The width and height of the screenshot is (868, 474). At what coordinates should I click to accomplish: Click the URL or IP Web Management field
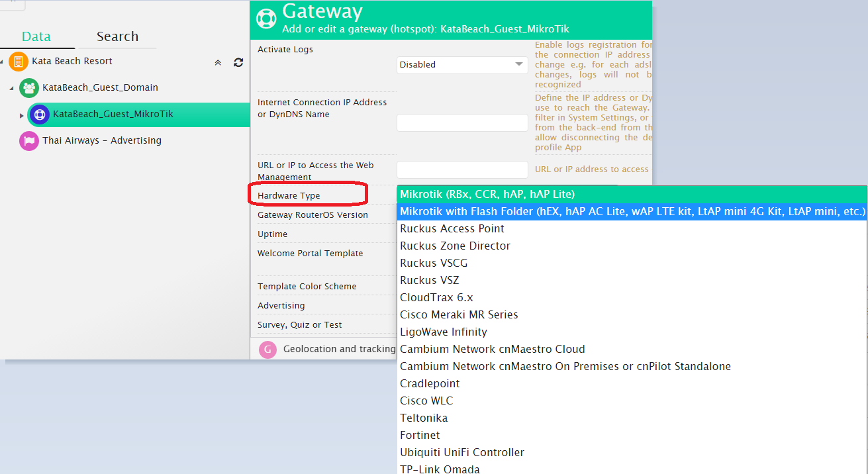click(x=461, y=169)
